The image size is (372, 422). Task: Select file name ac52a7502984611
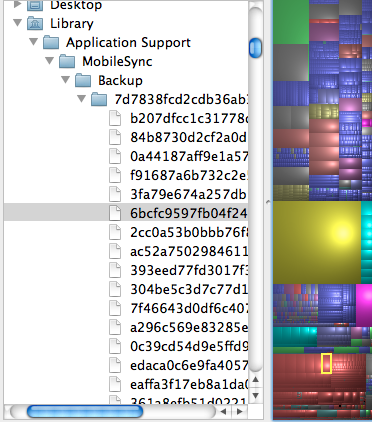tap(189, 251)
